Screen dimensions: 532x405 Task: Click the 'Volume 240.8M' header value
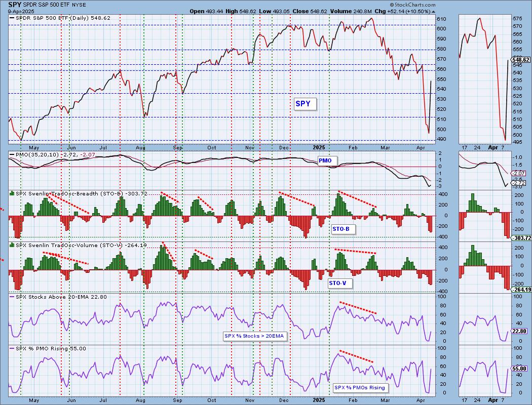coord(351,11)
